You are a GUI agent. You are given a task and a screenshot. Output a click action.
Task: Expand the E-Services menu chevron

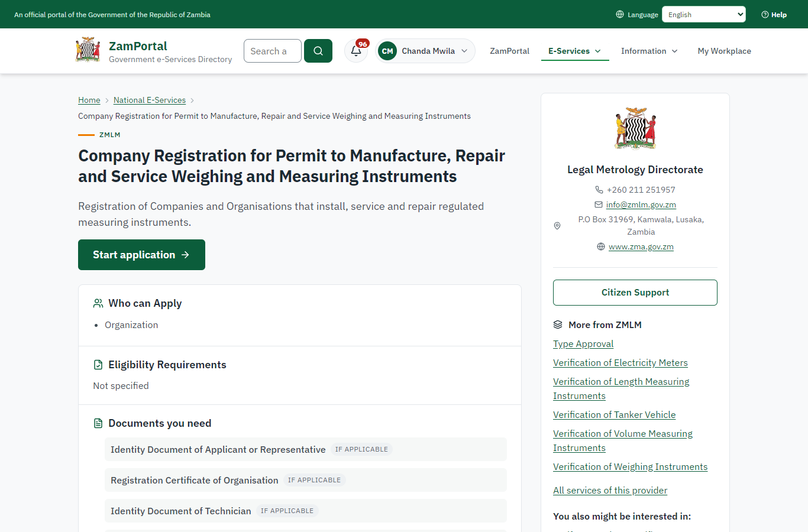(x=598, y=51)
